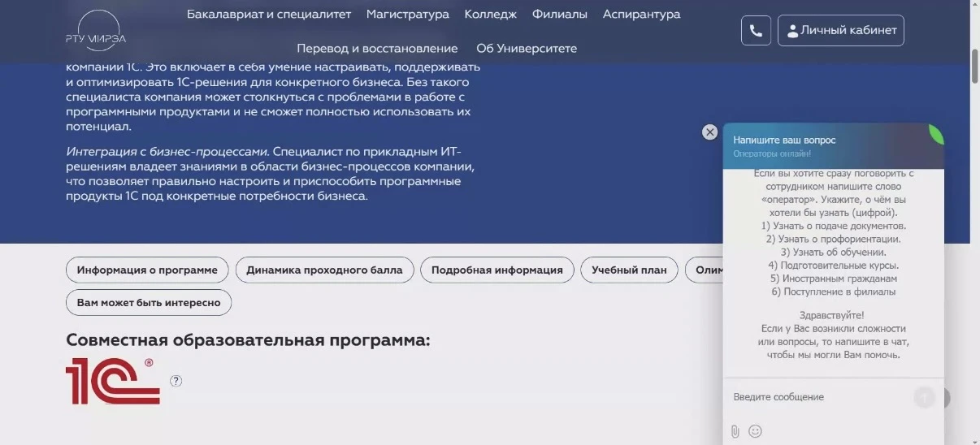Image resolution: width=980 pixels, height=445 pixels.
Task: Click the RTU MIREA logo
Action: [96, 31]
